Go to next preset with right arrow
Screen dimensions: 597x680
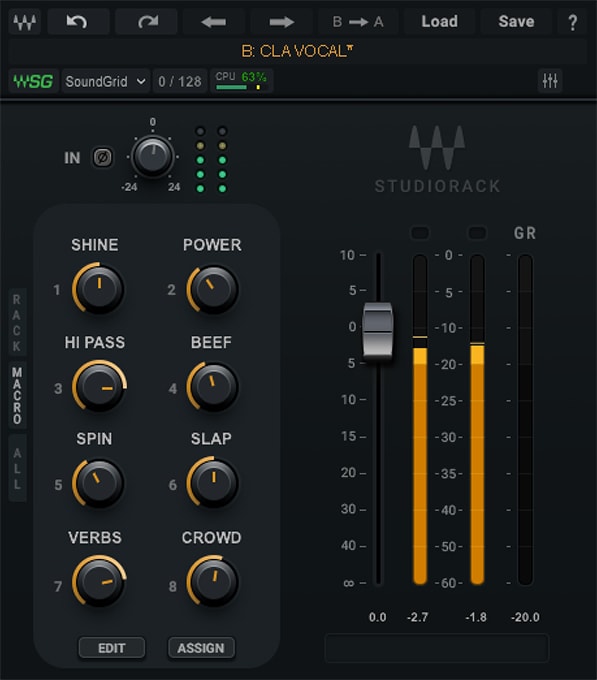click(x=281, y=22)
